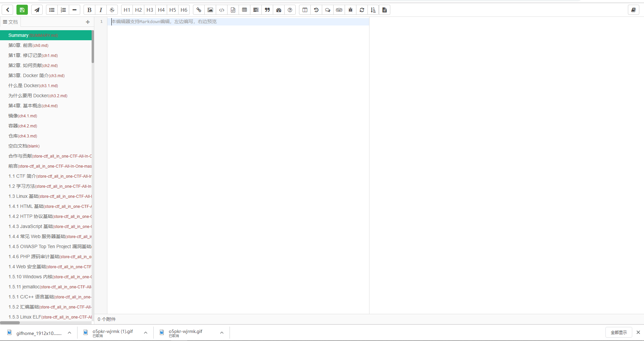This screenshot has width=644, height=341.
Task: Insert a hyperlink with the chain icon
Action: [199, 10]
